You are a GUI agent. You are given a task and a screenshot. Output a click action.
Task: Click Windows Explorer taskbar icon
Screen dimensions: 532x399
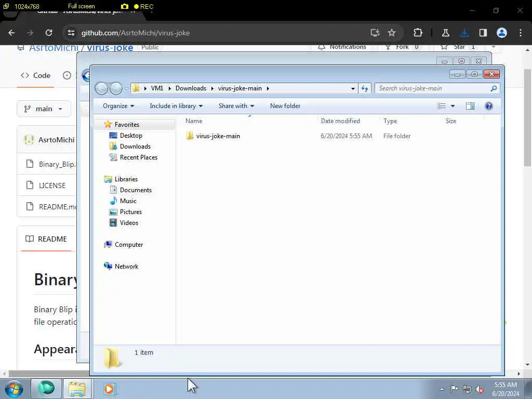click(77, 389)
